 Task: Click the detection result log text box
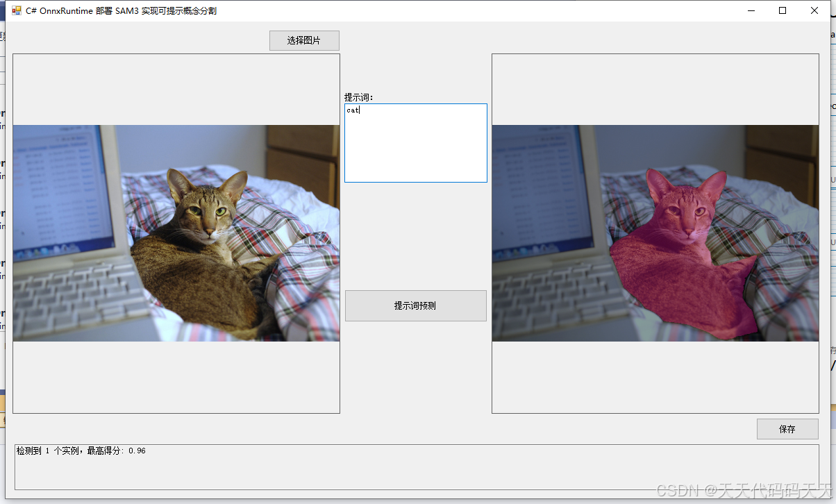tap(417, 467)
